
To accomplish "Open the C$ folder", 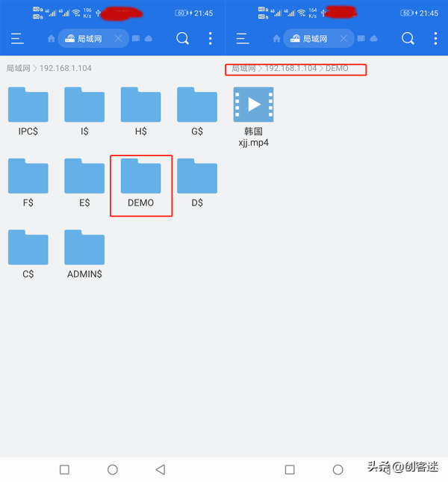I will click(28, 254).
